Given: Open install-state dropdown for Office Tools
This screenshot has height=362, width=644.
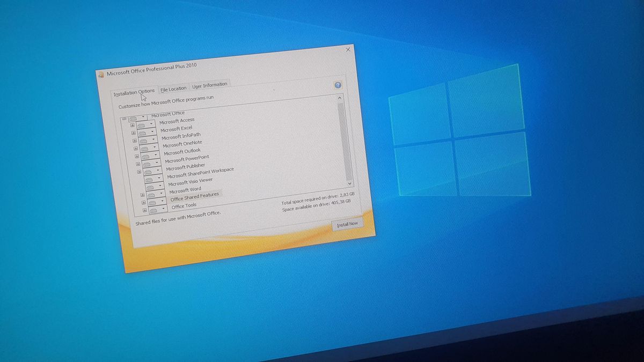Looking at the screenshot, I should click(158, 209).
